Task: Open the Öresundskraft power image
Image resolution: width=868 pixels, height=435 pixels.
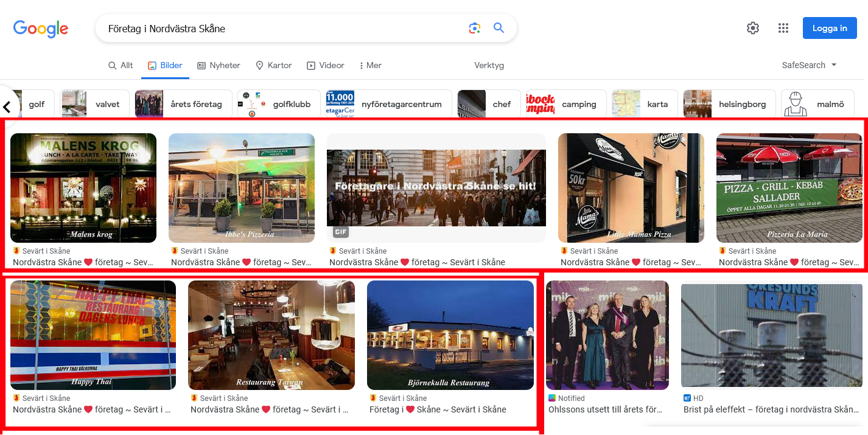Action: [772, 335]
